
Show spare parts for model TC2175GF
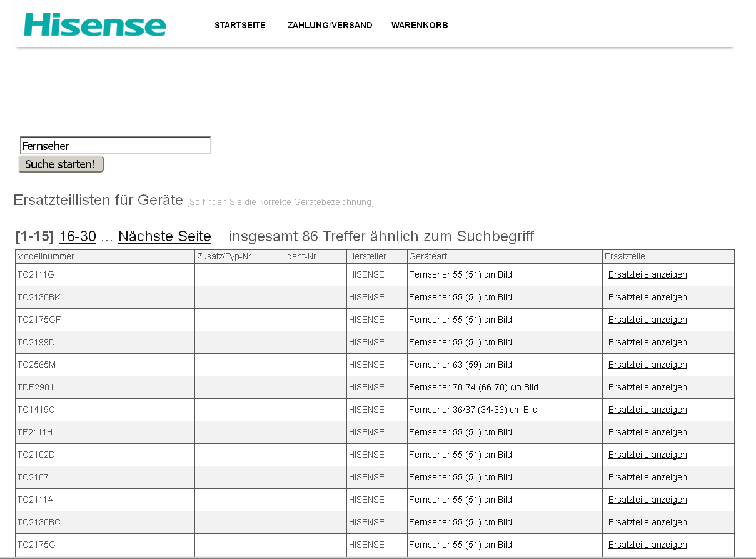pyautogui.click(x=647, y=320)
